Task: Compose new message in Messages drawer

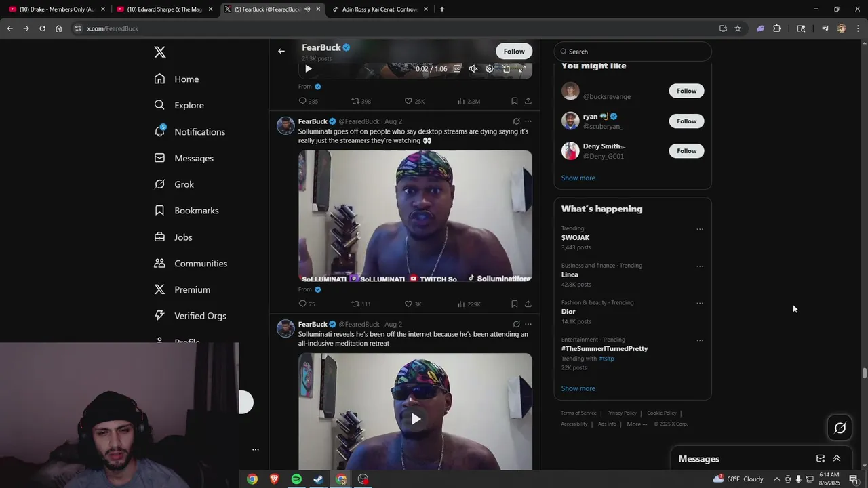Action: tap(821, 459)
